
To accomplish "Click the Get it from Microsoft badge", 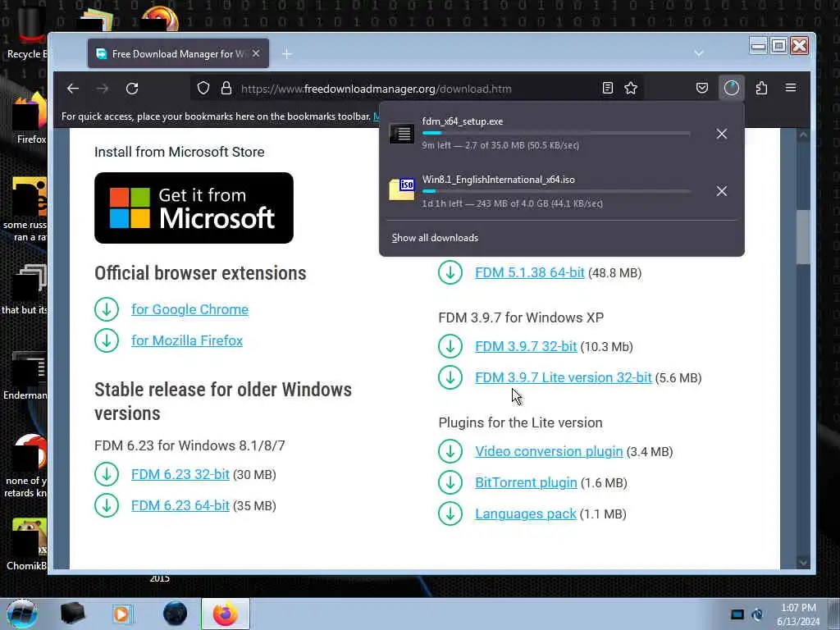I will (194, 208).
